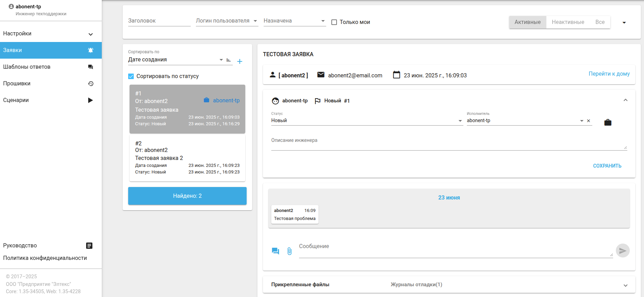Click the briefcase icon next to Исполнитель
Viewport: 644px width, 297px height.
click(608, 122)
